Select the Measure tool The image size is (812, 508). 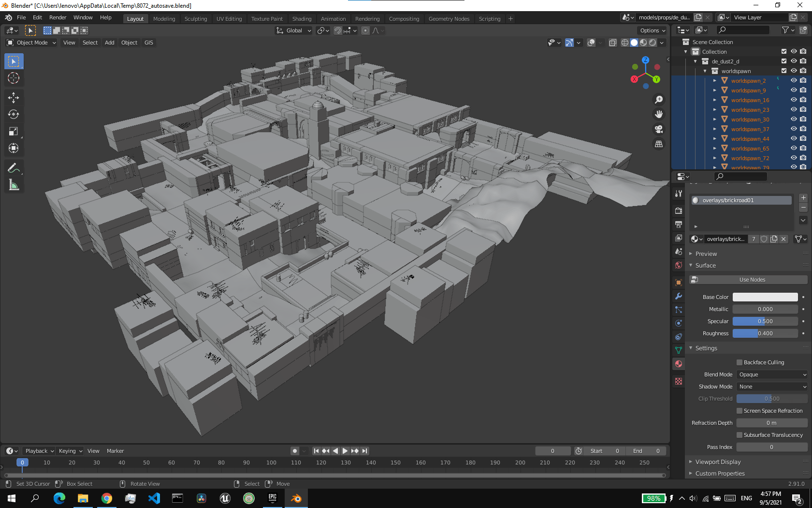(14, 185)
